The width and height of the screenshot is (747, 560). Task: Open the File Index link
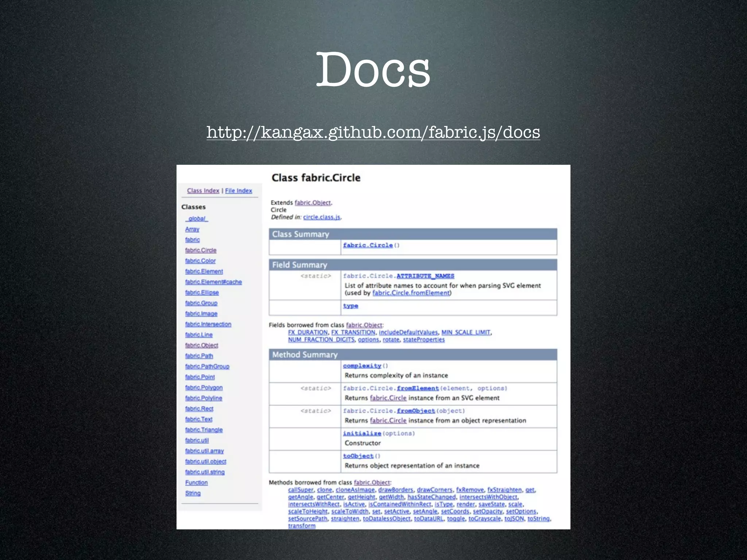(239, 191)
